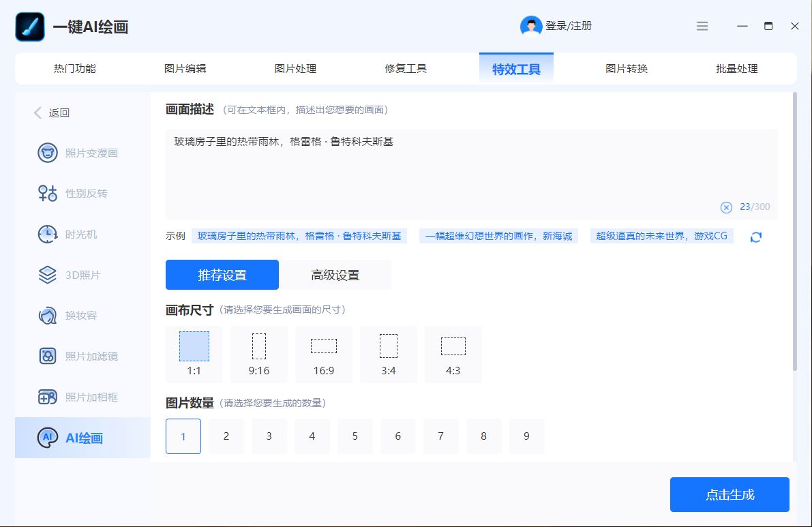Screen dimensions: 812x527
Task: Minimize the application window
Action: coord(742,26)
